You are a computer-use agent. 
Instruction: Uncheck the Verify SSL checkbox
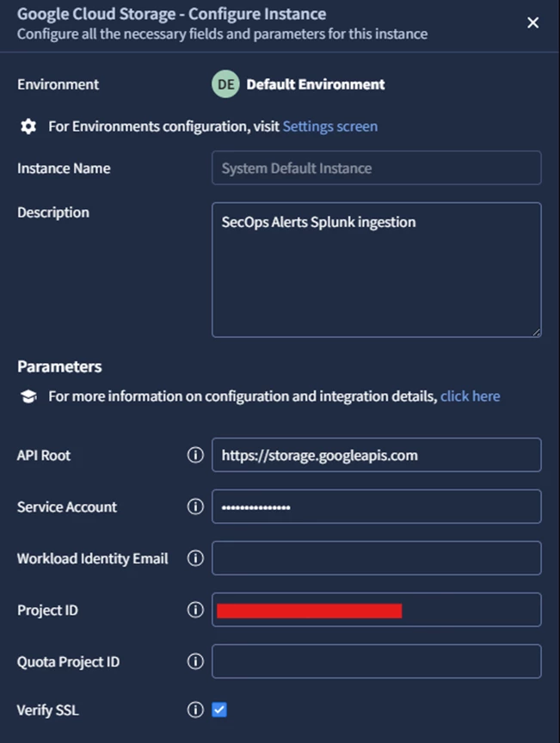219,709
